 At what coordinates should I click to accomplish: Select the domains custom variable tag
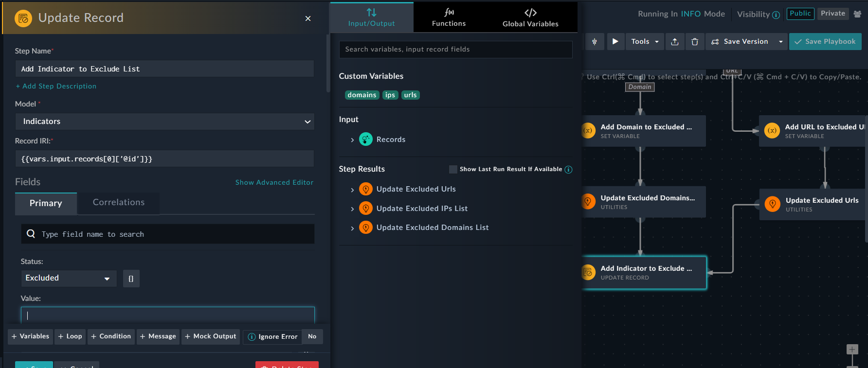click(x=362, y=95)
